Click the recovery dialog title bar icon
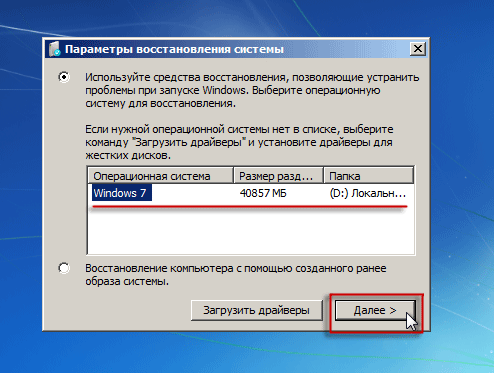Image resolution: width=494 pixels, height=373 pixels. click(x=55, y=49)
